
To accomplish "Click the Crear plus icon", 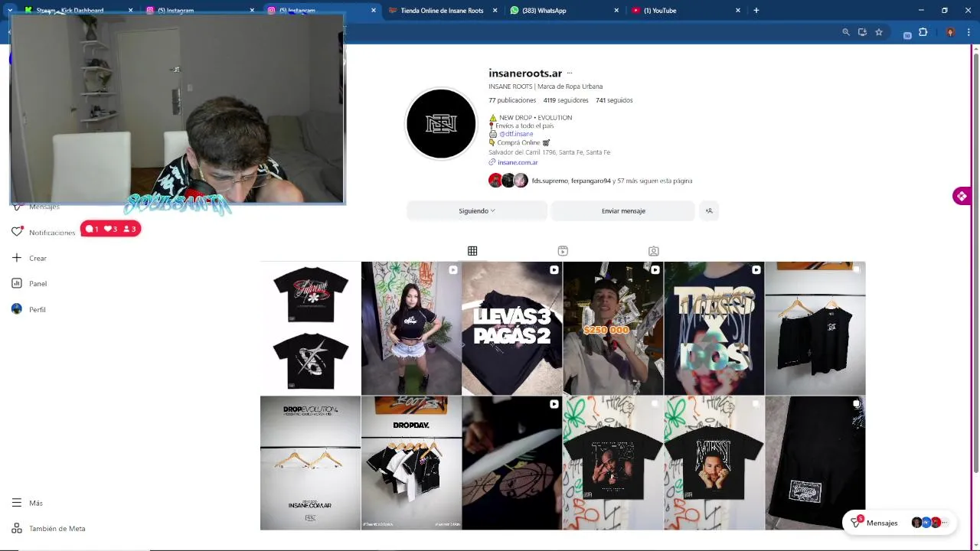I will point(17,258).
